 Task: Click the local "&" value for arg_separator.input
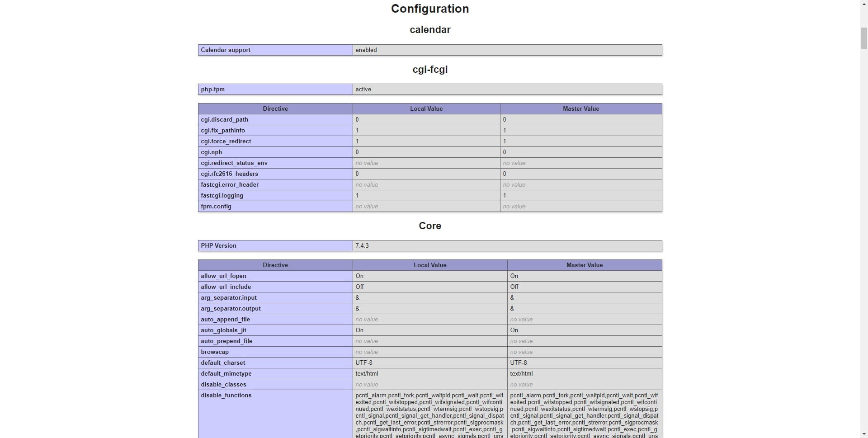pyautogui.click(x=358, y=298)
